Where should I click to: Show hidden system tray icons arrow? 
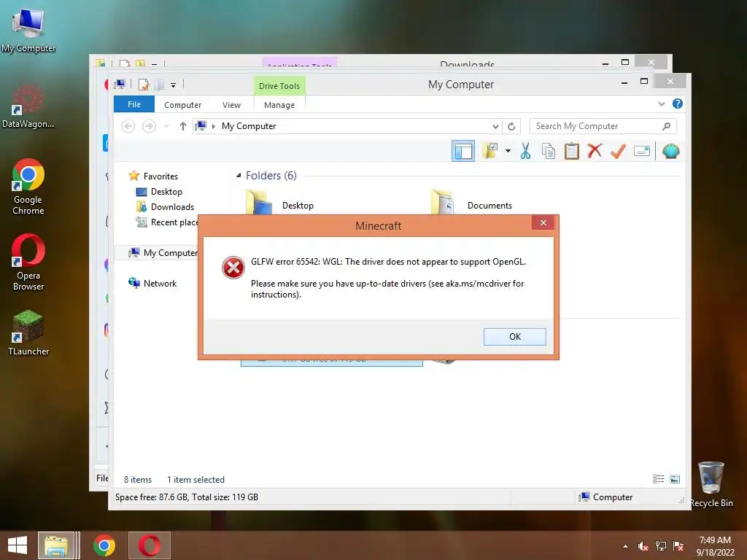[625, 546]
